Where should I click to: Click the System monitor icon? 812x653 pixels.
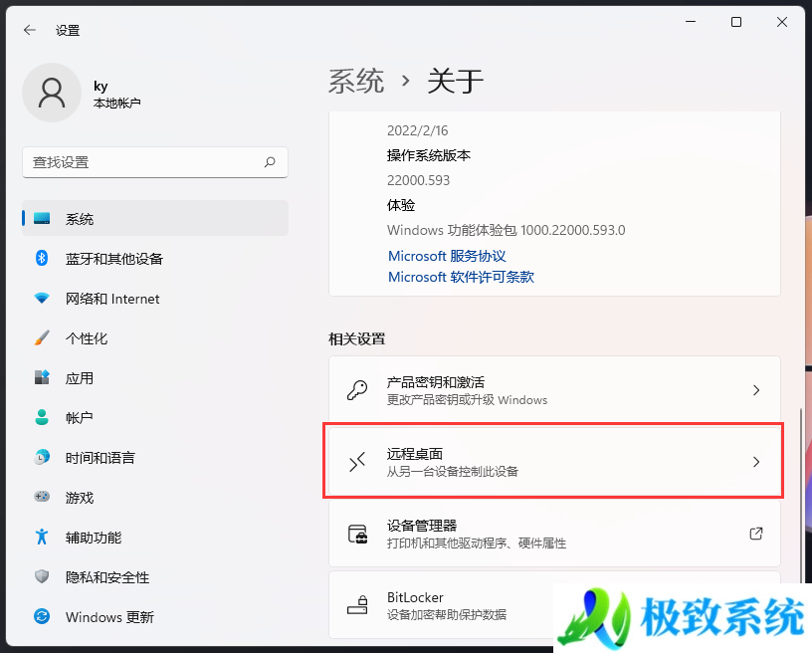tap(42, 219)
